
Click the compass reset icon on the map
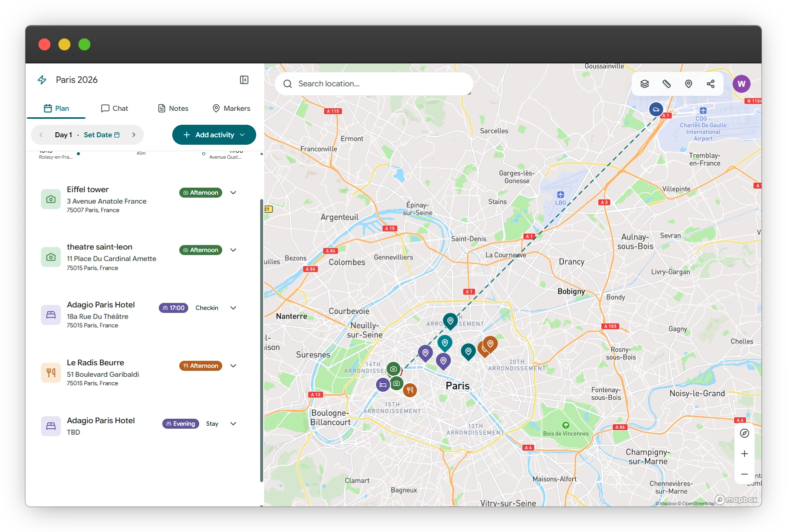click(x=745, y=433)
